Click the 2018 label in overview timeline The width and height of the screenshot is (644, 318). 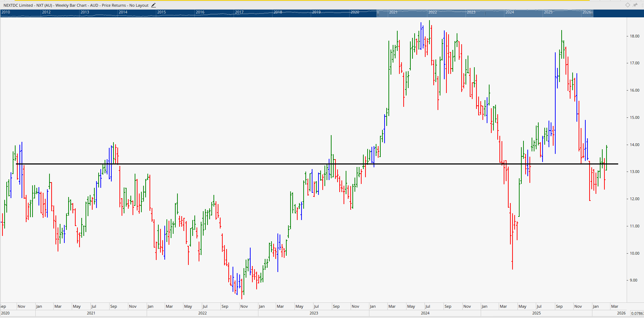pyautogui.click(x=278, y=12)
